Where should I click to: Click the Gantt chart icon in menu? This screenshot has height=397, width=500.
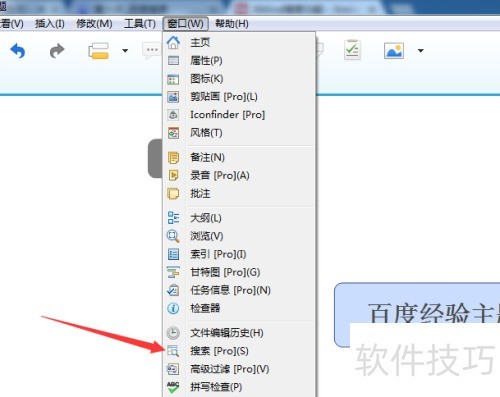(x=173, y=272)
